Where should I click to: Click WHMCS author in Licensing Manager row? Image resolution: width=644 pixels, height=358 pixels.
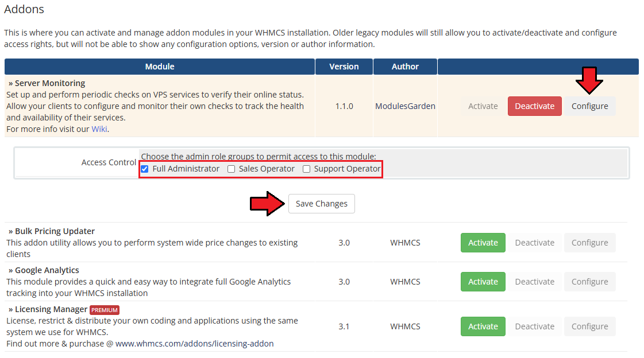[x=405, y=326]
